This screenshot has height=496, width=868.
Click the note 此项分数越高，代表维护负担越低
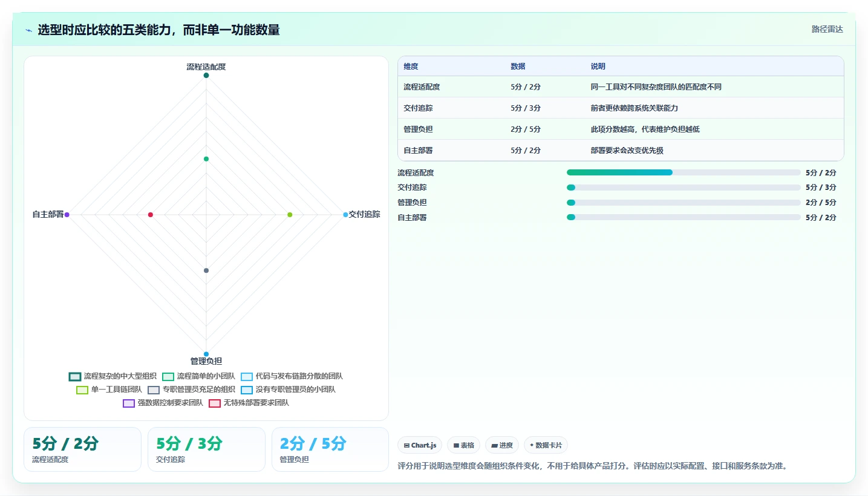click(x=645, y=129)
